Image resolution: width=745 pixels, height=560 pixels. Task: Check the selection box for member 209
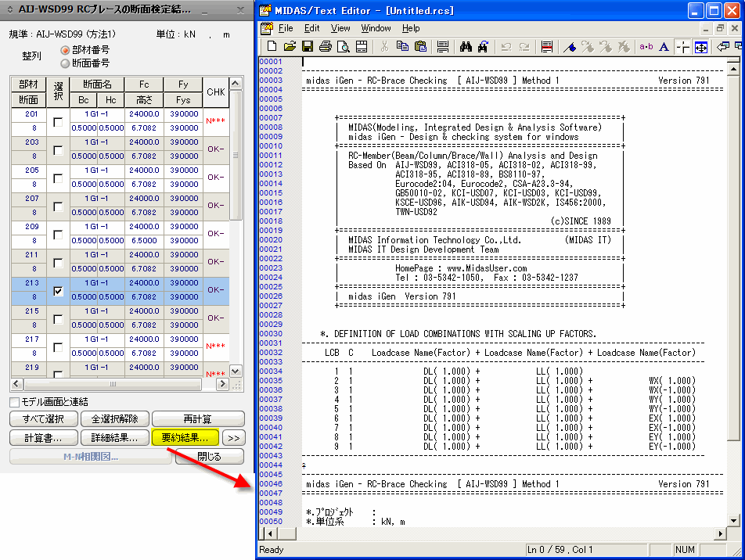(x=58, y=235)
